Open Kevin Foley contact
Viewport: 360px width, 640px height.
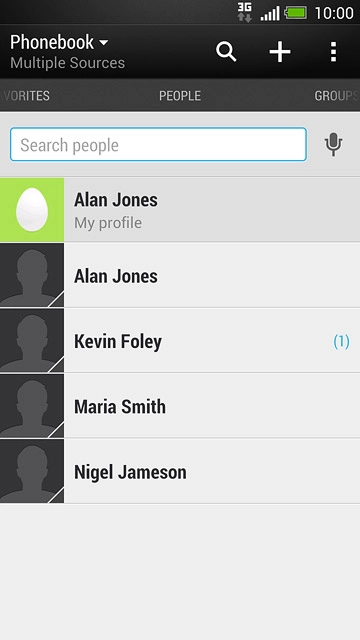point(180,340)
